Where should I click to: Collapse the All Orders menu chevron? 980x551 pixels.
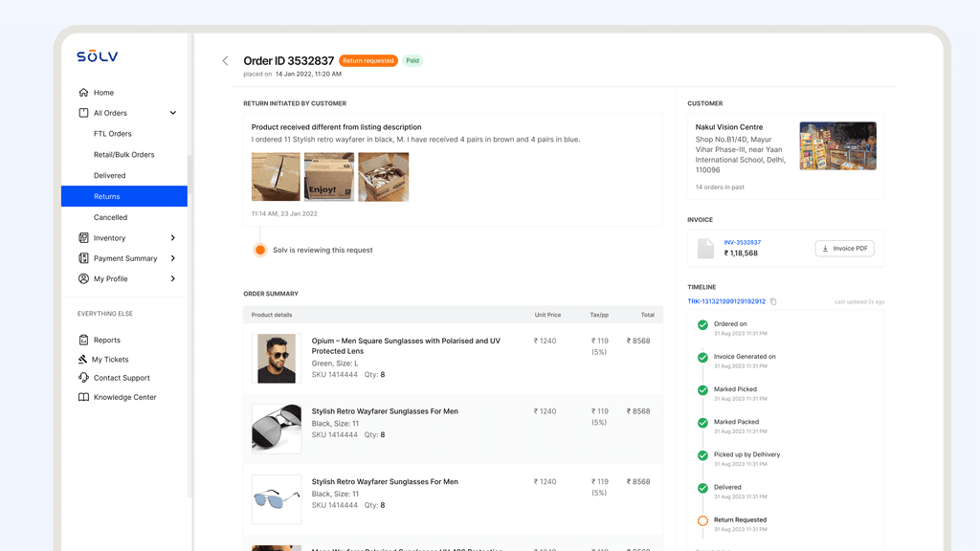coord(173,113)
